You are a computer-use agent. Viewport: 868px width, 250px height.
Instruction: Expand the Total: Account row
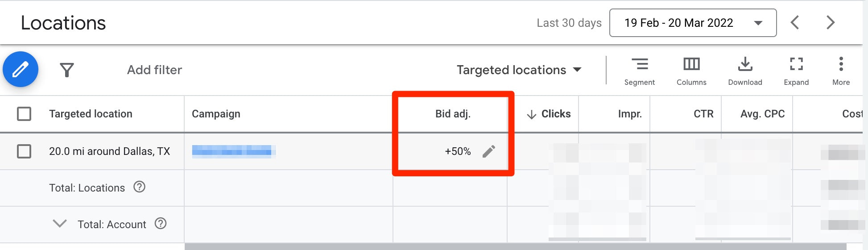click(60, 224)
